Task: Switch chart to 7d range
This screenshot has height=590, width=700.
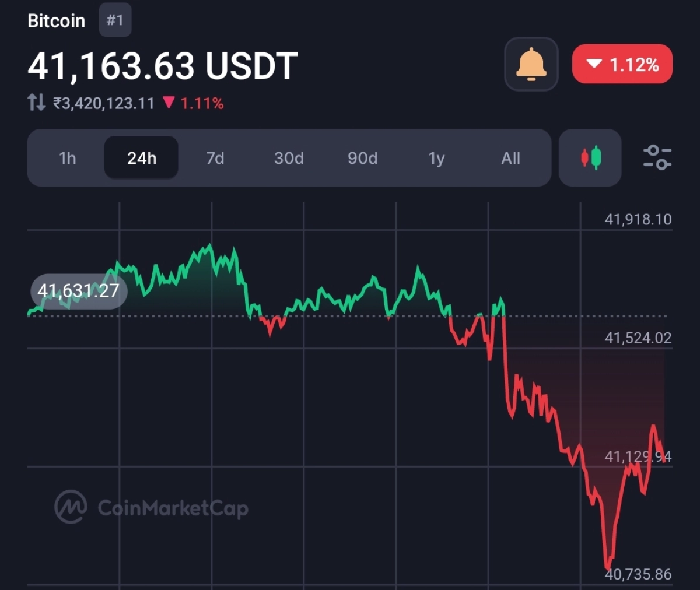Action: pyautogui.click(x=215, y=158)
